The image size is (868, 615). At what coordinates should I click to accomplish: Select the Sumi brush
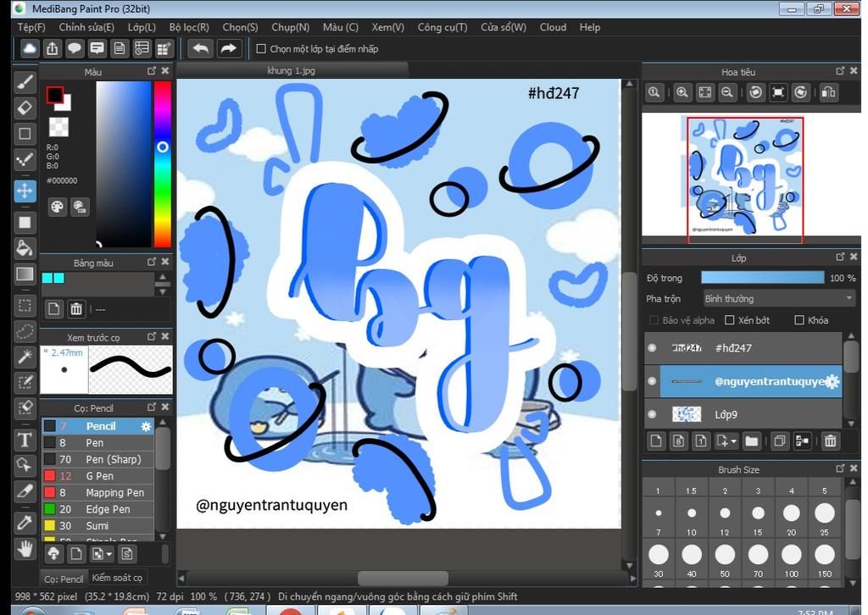click(x=98, y=525)
